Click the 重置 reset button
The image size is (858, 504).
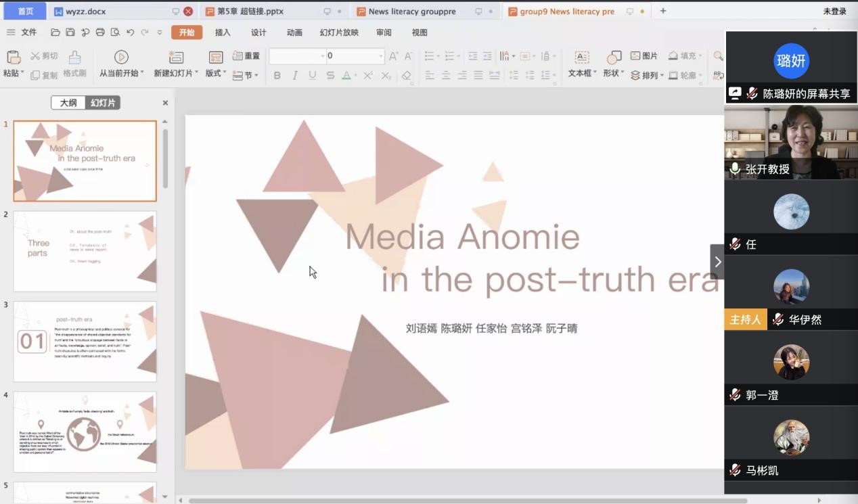pos(246,56)
